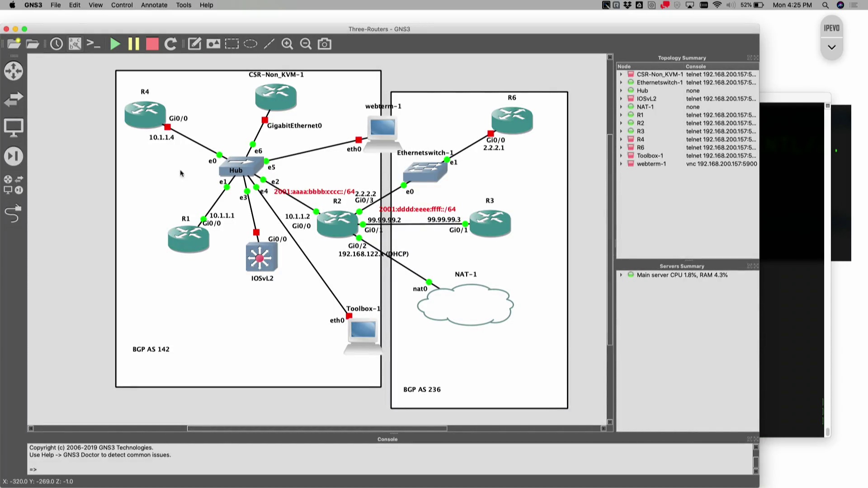868x488 pixels.
Task: Select Ethernetswitch-1 node on canvas
Action: pos(425,171)
